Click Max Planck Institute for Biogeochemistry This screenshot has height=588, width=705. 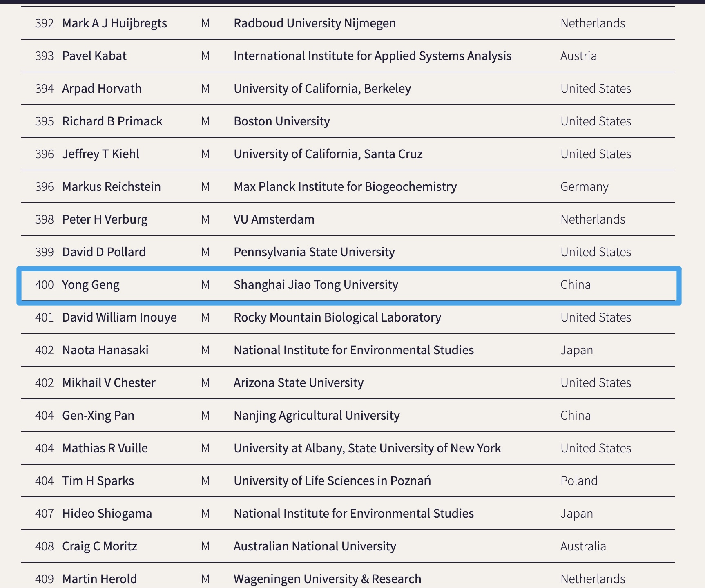tap(345, 187)
